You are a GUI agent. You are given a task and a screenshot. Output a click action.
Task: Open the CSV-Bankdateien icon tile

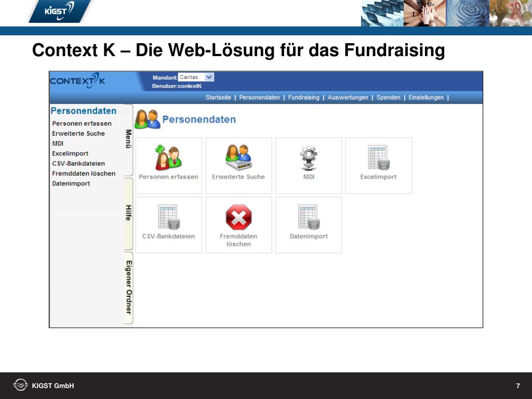pyautogui.click(x=169, y=217)
